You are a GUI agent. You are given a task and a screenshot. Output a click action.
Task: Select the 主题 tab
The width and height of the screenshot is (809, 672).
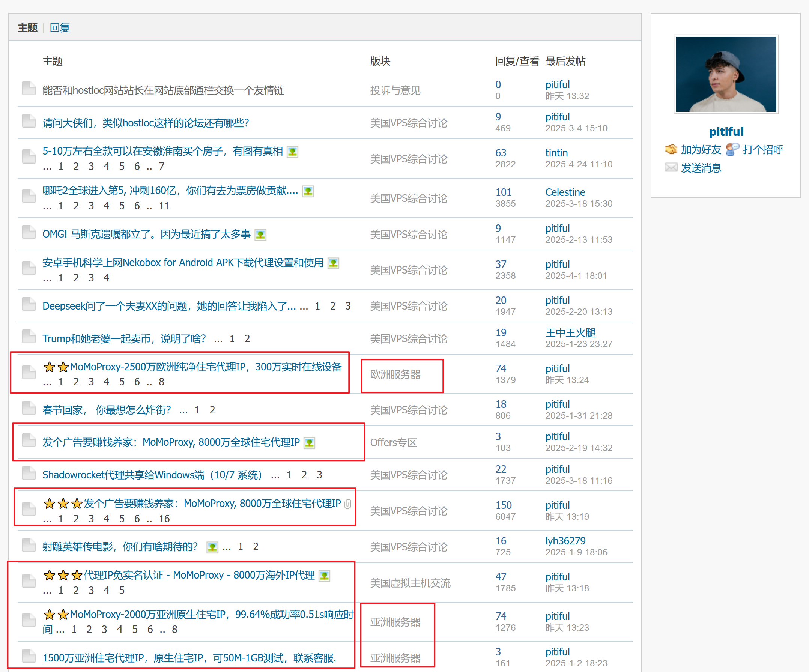pyautogui.click(x=27, y=28)
